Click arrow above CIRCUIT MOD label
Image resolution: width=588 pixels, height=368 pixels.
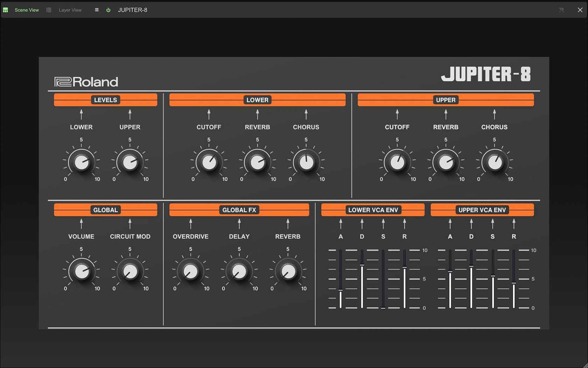130,224
